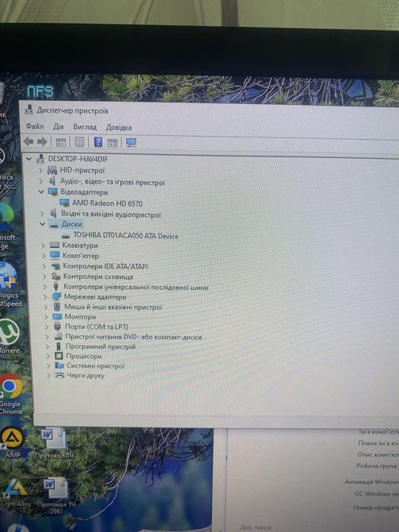Expand the Клавіатури category
This screenshot has width=399, height=532.
pos(43,245)
